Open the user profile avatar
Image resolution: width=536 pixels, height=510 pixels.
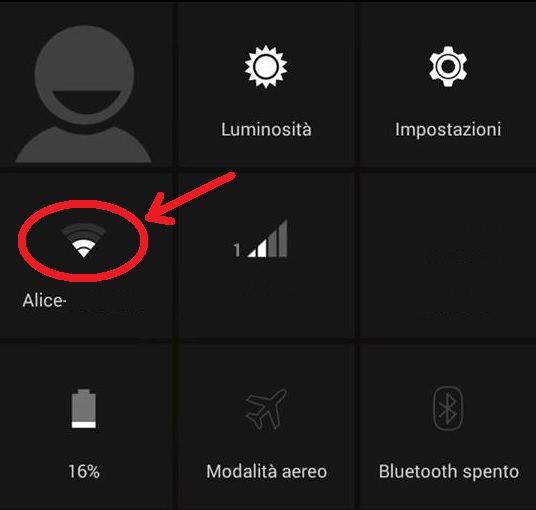[x=84, y=94]
